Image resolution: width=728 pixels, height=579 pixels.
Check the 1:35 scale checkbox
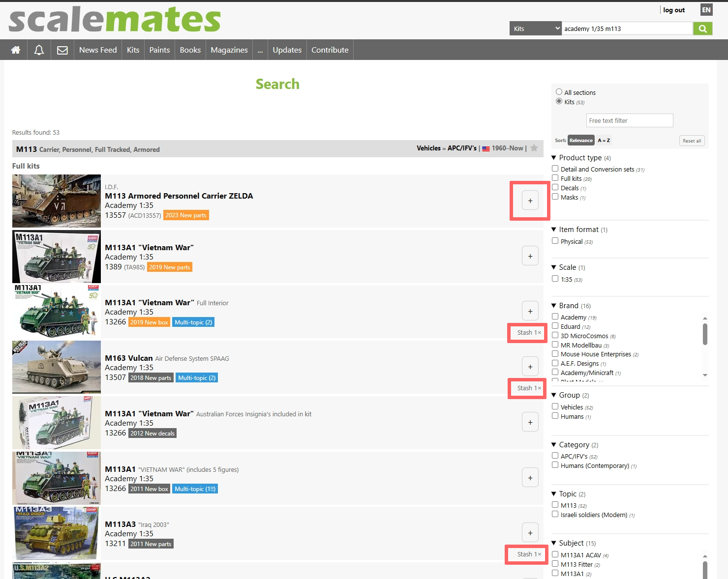coord(555,279)
